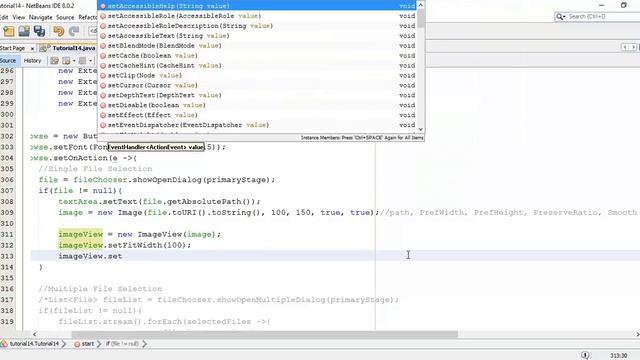Screen dimensions: 640x360
Task: Open the Edit menu
Action: click(x=4, y=17)
